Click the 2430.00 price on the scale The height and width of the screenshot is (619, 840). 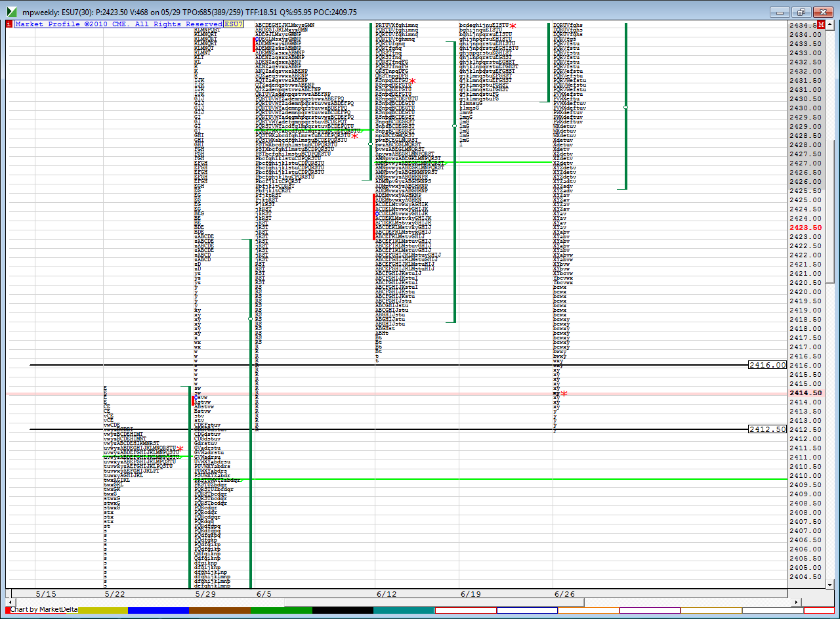pos(805,108)
